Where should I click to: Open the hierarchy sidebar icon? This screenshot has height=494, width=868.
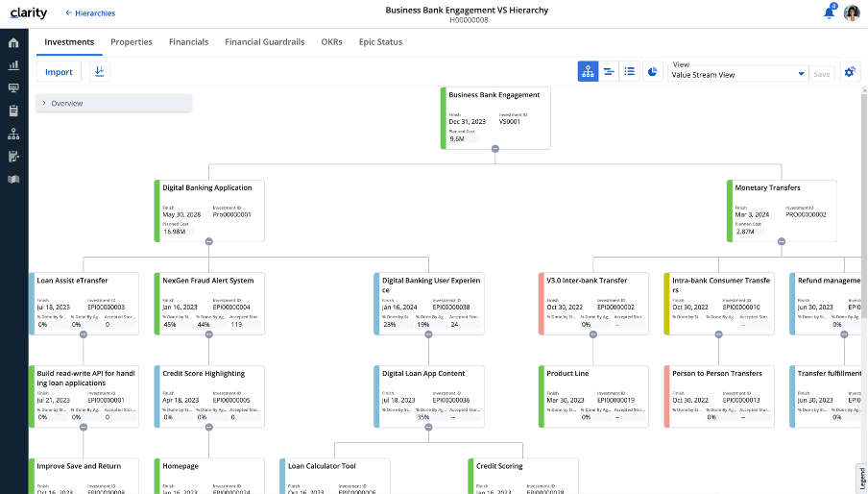13,134
